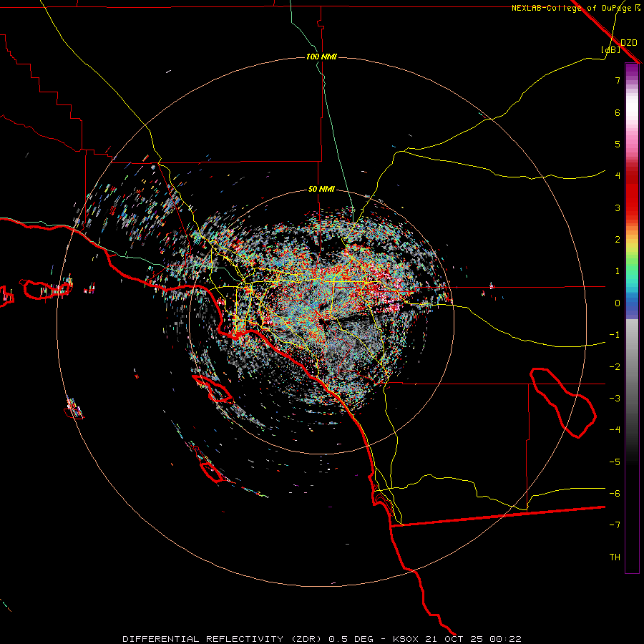Image resolution: width=644 pixels, height=644 pixels.
Task: Click the 4 dB value on color scale
Action: tap(618, 176)
